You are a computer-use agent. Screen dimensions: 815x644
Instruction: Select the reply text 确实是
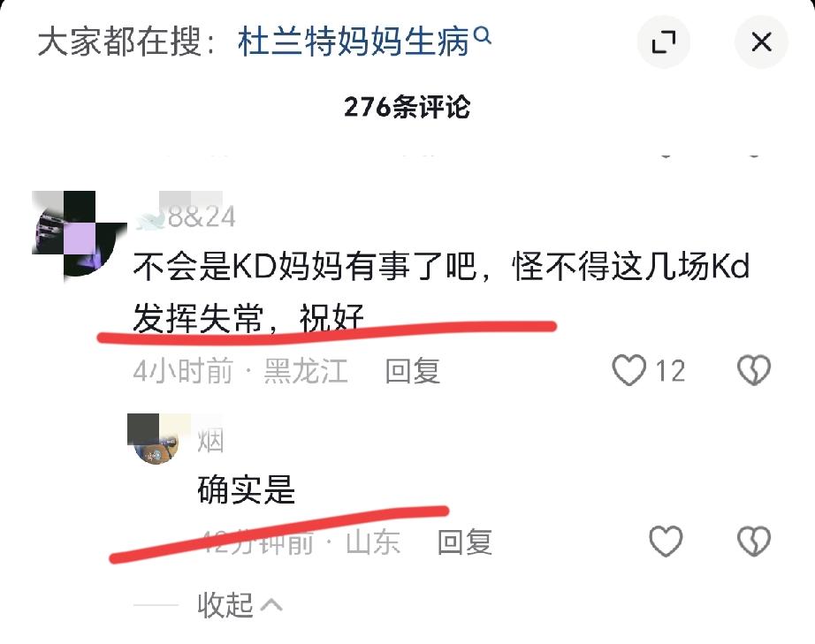pos(247,489)
